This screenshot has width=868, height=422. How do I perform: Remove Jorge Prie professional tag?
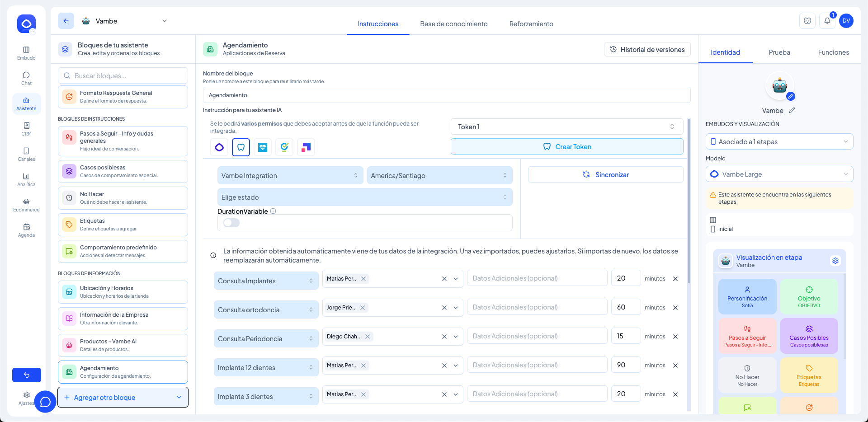(x=363, y=308)
